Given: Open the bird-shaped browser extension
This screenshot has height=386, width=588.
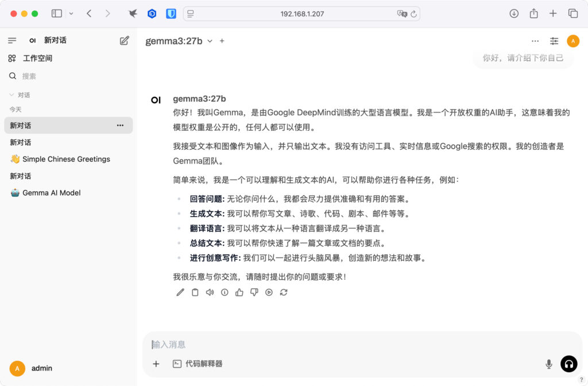Looking at the screenshot, I should (x=133, y=13).
